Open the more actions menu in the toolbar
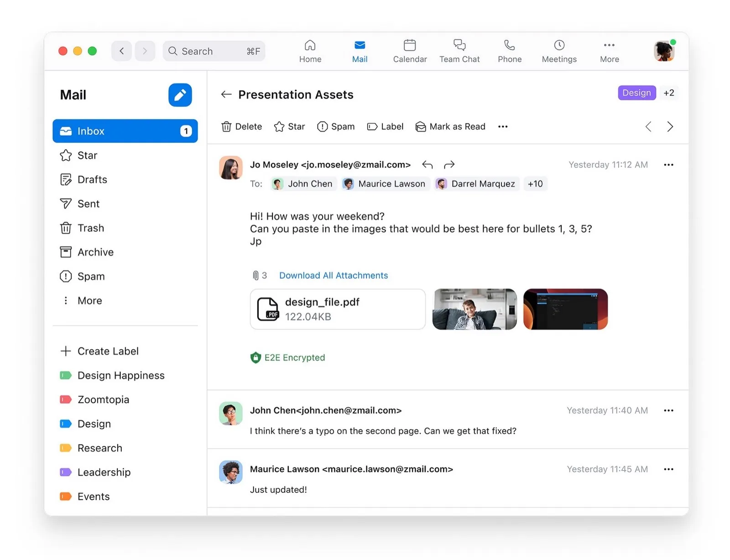730x560 pixels. 502,126
